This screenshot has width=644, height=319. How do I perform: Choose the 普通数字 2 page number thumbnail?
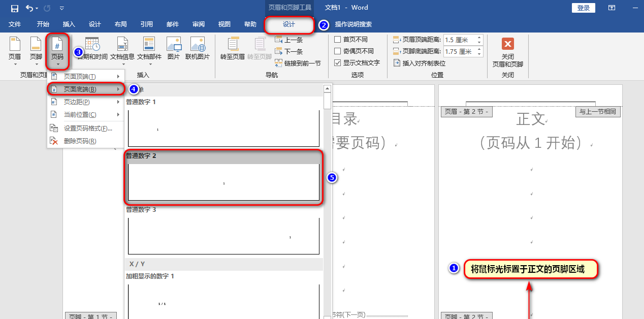tap(223, 177)
